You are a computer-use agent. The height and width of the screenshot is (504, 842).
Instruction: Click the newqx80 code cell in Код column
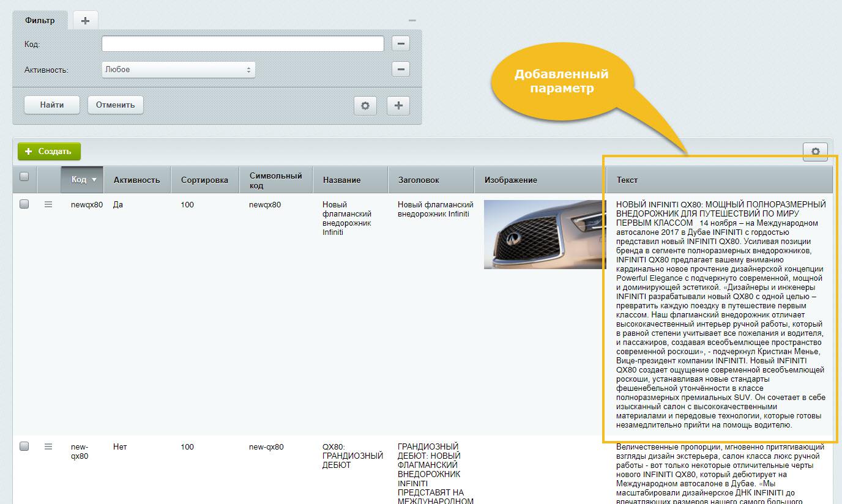point(87,204)
